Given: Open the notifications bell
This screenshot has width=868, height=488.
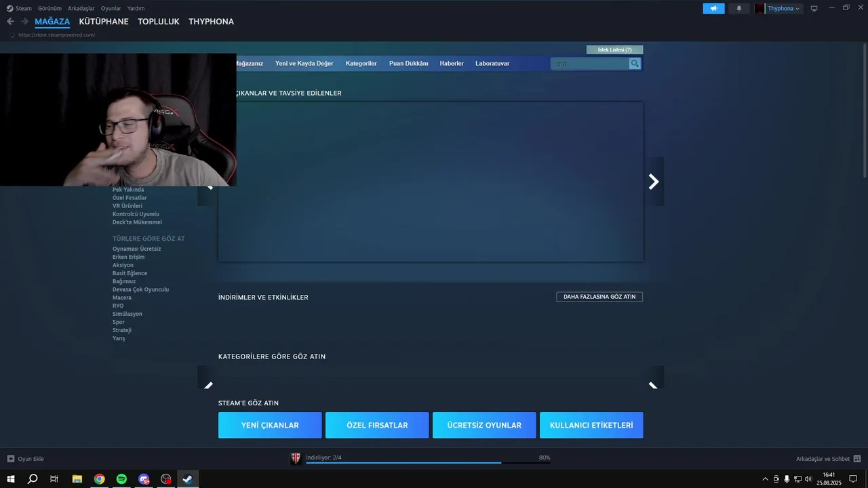Looking at the screenshot, I should click(x=739, y=8).
